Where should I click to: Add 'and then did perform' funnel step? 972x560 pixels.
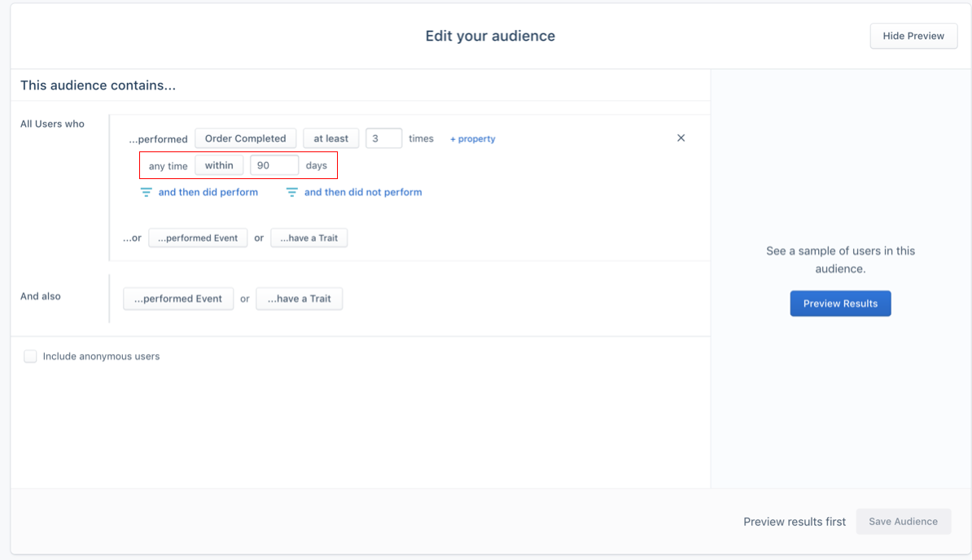point(208,192)
